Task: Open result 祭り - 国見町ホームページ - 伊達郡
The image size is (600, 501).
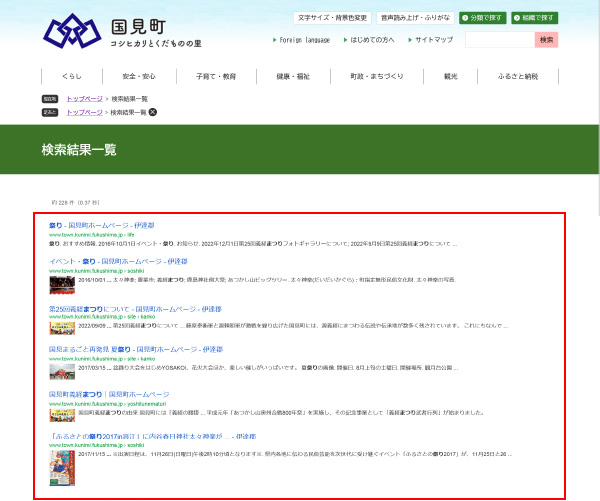Action: pyautogui.click(x=101, y=225)
